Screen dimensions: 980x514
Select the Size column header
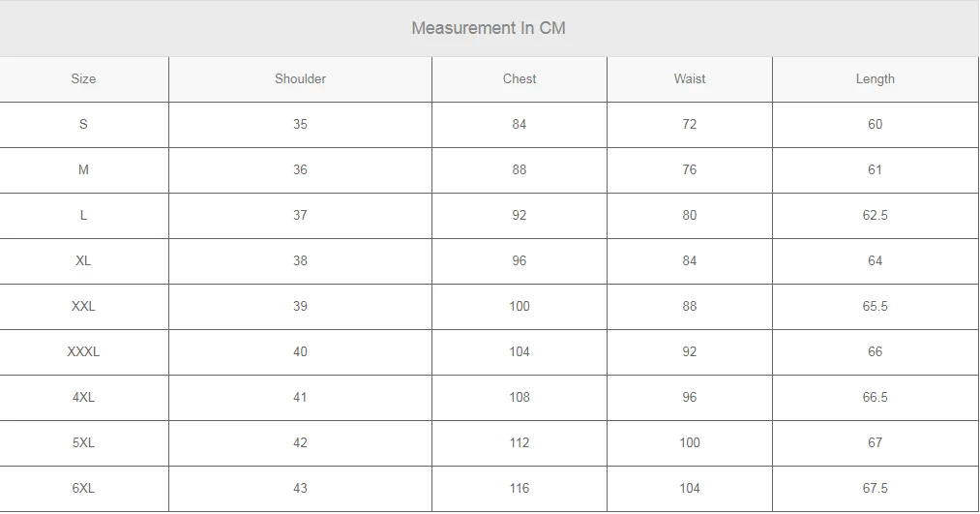coord(83,78)
